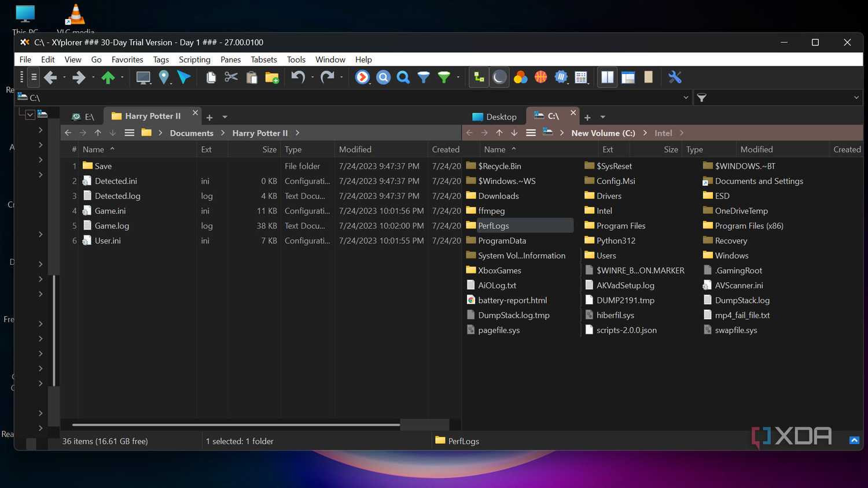Screen dimensions: 868x488
Task: Expand the chevron after Documents in breadcrumb
Action: 223,133
